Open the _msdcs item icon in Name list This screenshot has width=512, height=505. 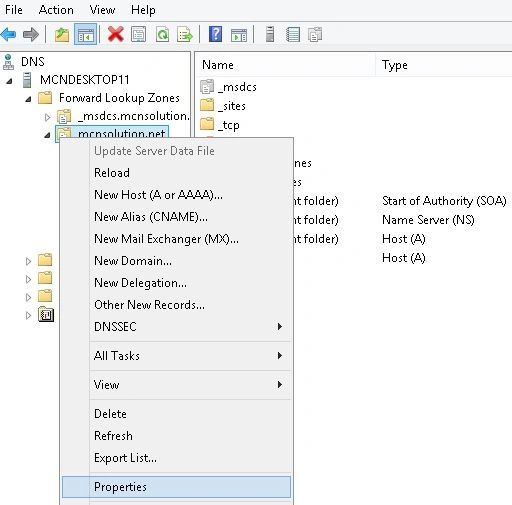click(x=207, y=87)
